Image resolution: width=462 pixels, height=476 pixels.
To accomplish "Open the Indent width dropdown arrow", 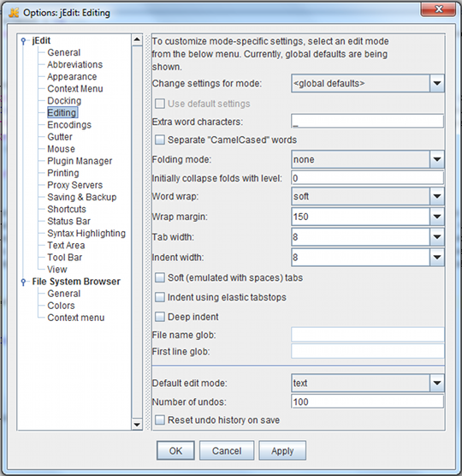I will point(437,258).
